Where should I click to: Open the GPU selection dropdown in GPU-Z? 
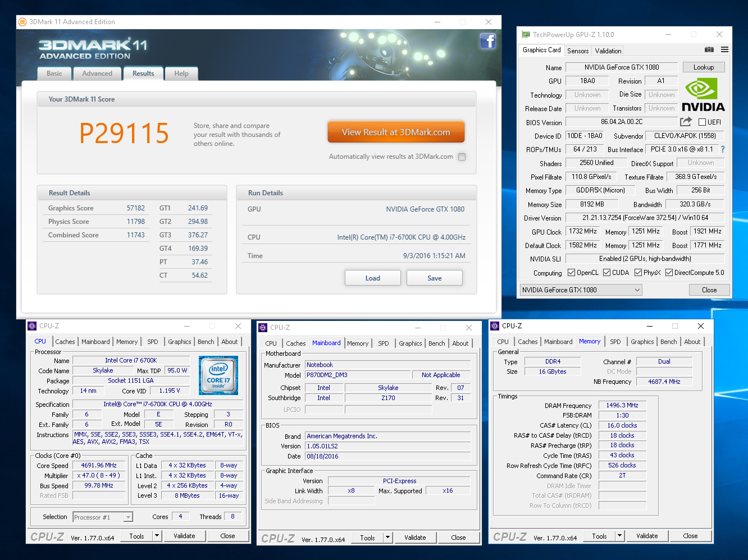[581, 290]
